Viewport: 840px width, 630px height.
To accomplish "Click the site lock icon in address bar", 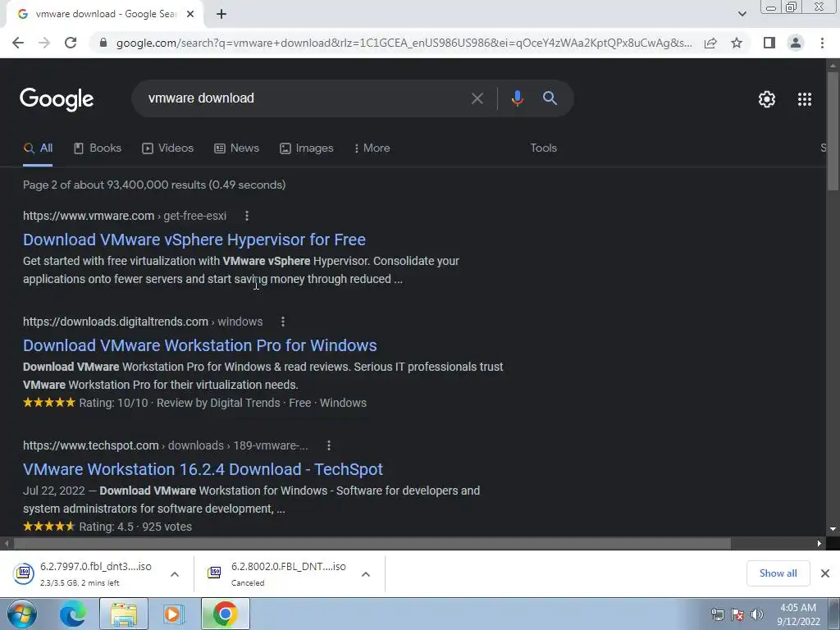I will 103,43.
